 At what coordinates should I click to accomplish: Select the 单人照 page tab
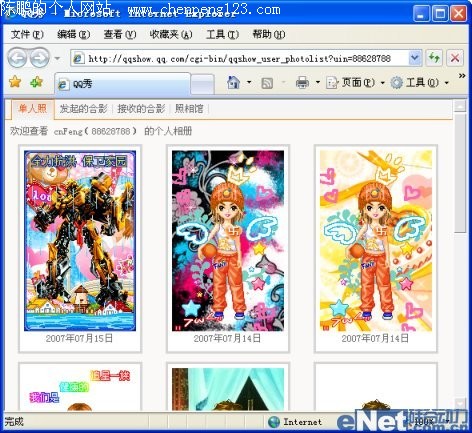coord(33,109)
